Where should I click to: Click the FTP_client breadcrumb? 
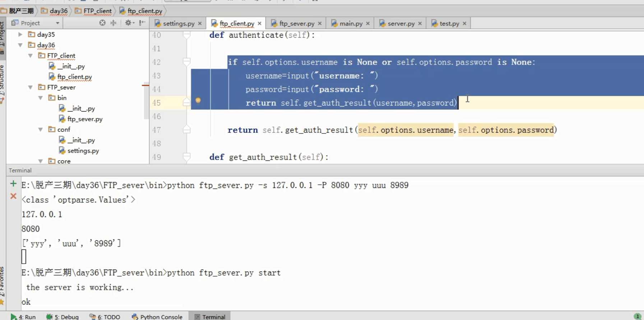click(x=93, y=11)
